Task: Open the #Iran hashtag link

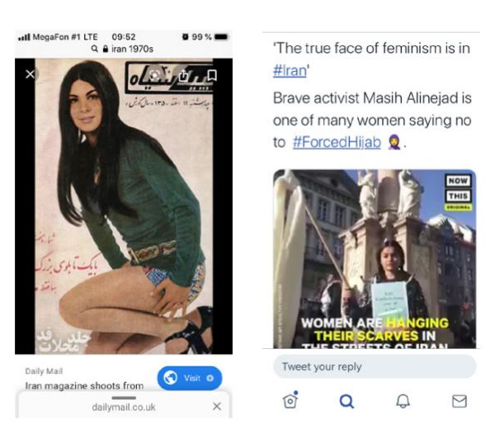Action: tap(290, 71)
